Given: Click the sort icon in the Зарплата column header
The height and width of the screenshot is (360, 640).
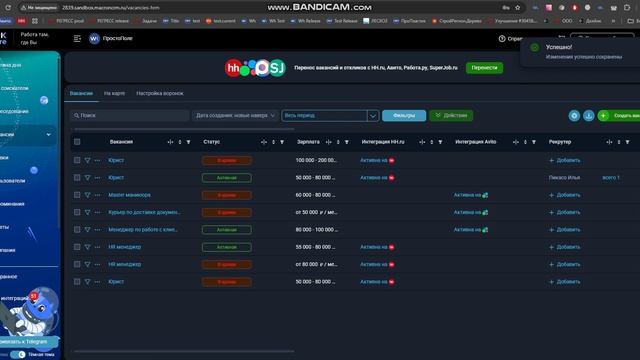Looking at the screenshot, I should [x=338, y=142].
